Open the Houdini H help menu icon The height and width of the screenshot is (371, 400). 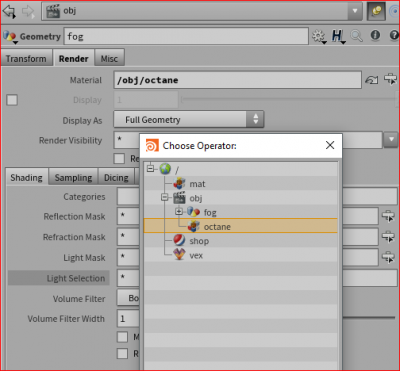click(x=338, y=36)
